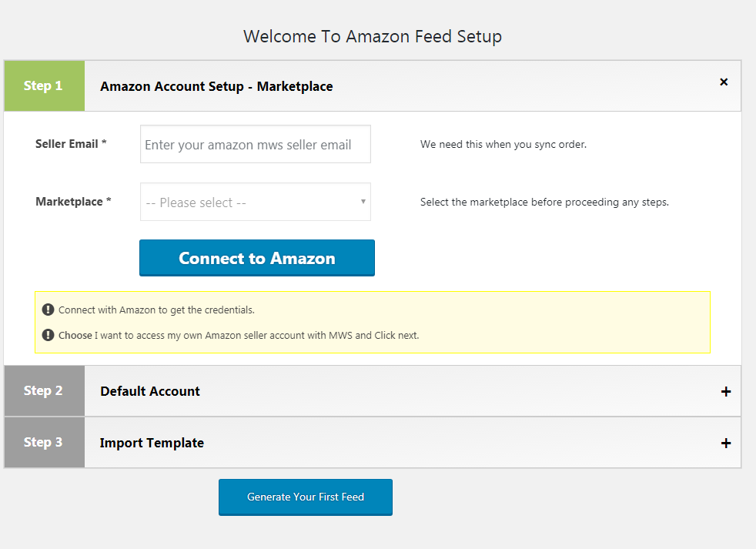The image size is (756, 549).
Task: Click the plus icon on the Import Template row
Action: (x=724, y=443)
